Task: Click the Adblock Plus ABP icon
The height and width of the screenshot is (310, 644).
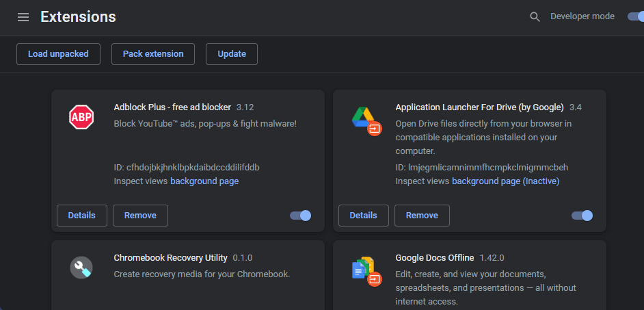Action: 81,117
